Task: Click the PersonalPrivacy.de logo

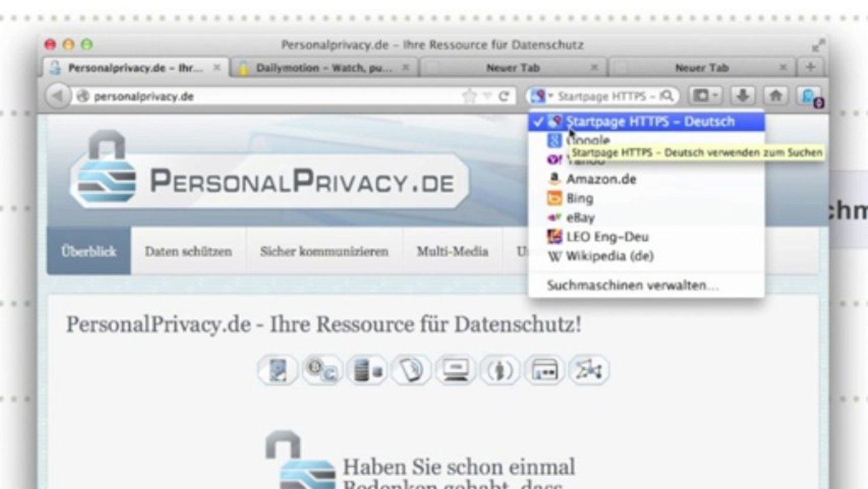Action: (269, 170)
